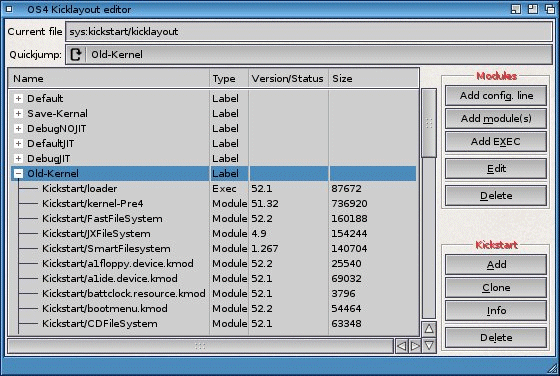Click size value 63348
This screenshot has width=560, height=376.
point(346,324)
